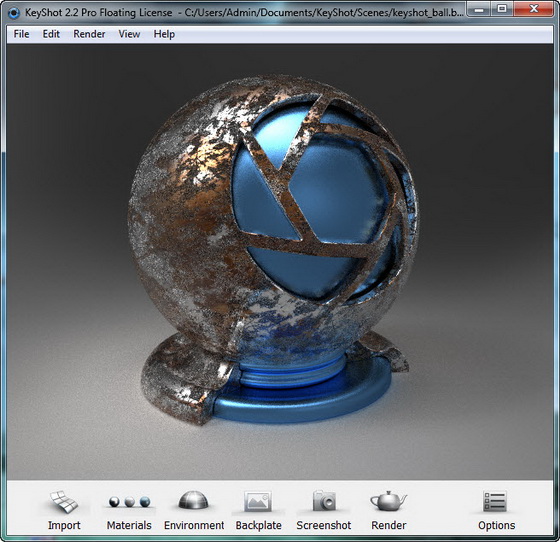Select the Backplate picture icon
This screenshot has width=560, height=542.
258,501
